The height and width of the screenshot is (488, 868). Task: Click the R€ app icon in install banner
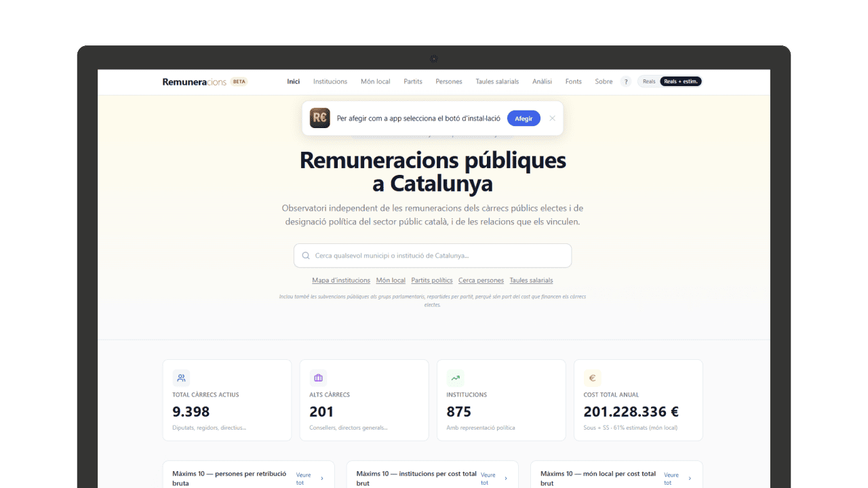pyautogui.click(x=320, y=118)
